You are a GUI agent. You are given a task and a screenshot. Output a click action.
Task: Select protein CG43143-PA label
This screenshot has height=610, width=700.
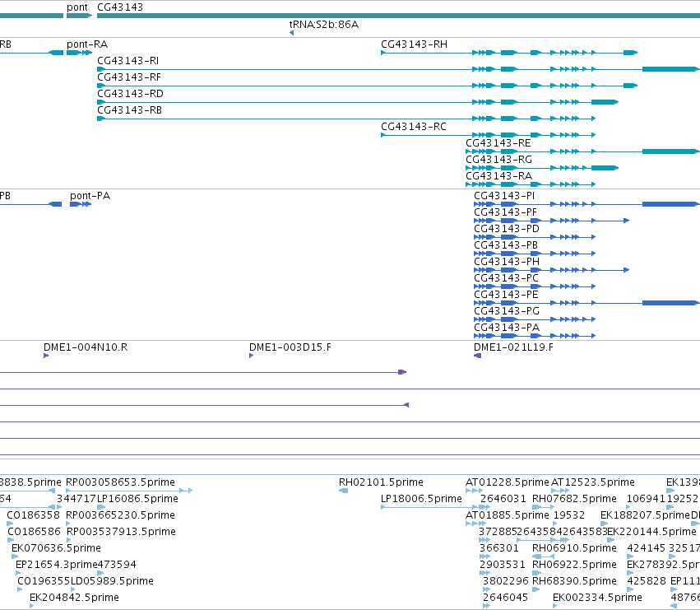click(507, 328)
